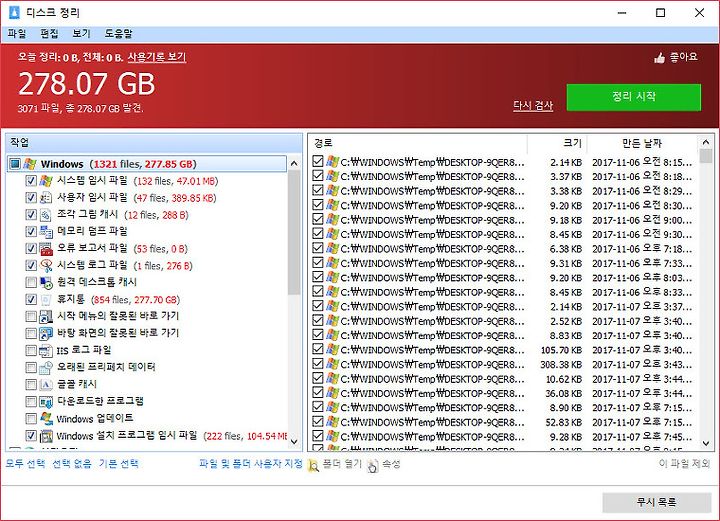Click the 디스크 정리 app icon in title bar
Viewport: 720px width, 521px height.
(x=14, y=12)
